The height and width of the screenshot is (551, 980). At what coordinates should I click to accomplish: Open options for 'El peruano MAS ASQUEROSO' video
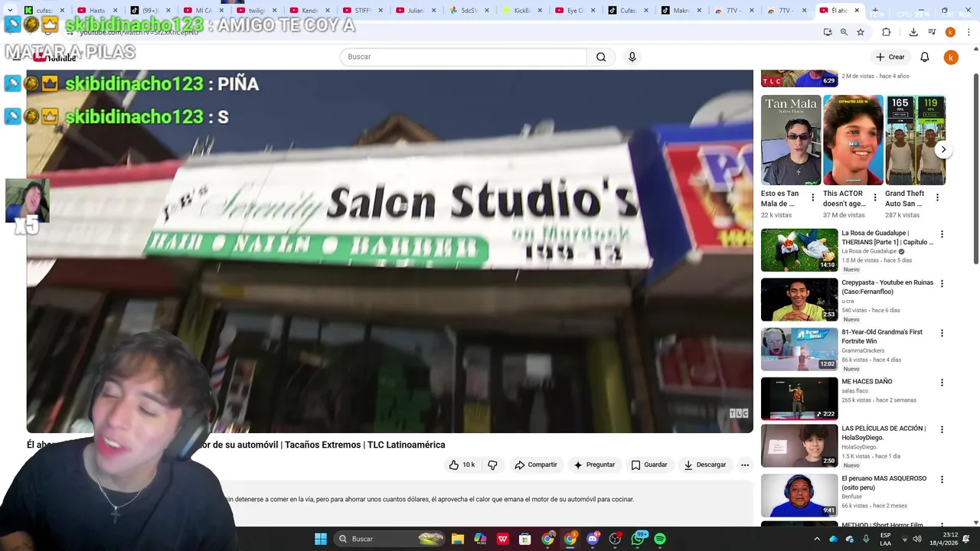pyautogui.click(x=942, y=480)
